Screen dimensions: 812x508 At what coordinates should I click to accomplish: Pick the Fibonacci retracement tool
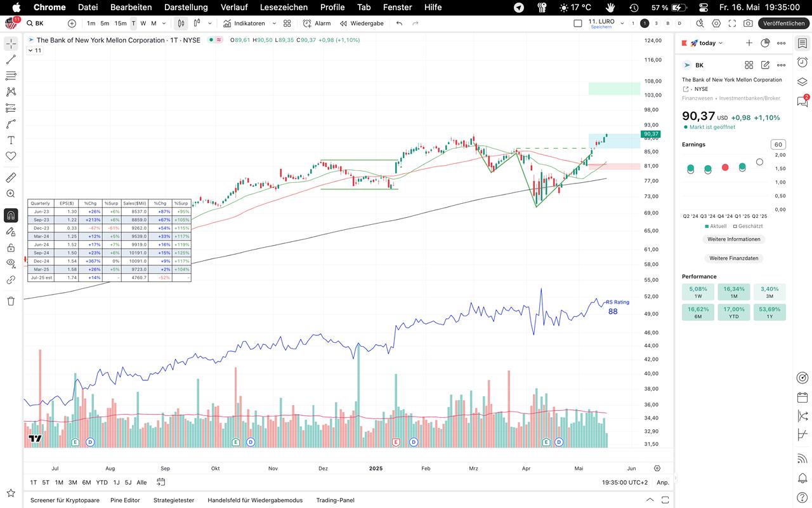pos(11,76)
